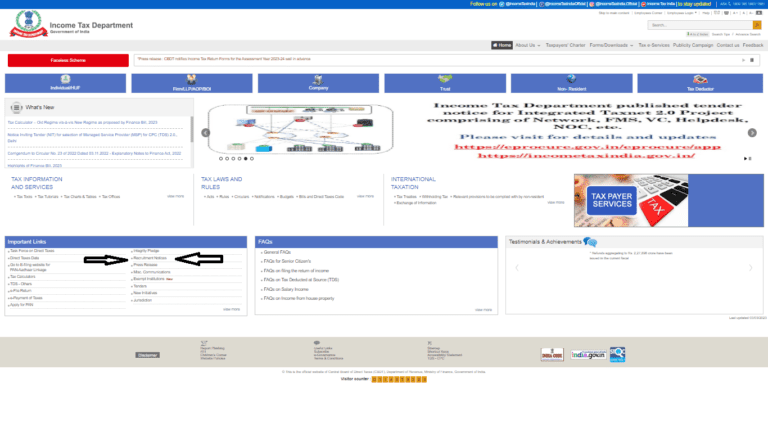The width and height of the screenshot is (768, 432).
Task: Select the active fifth carousel dot
Action: pos(246,159)
